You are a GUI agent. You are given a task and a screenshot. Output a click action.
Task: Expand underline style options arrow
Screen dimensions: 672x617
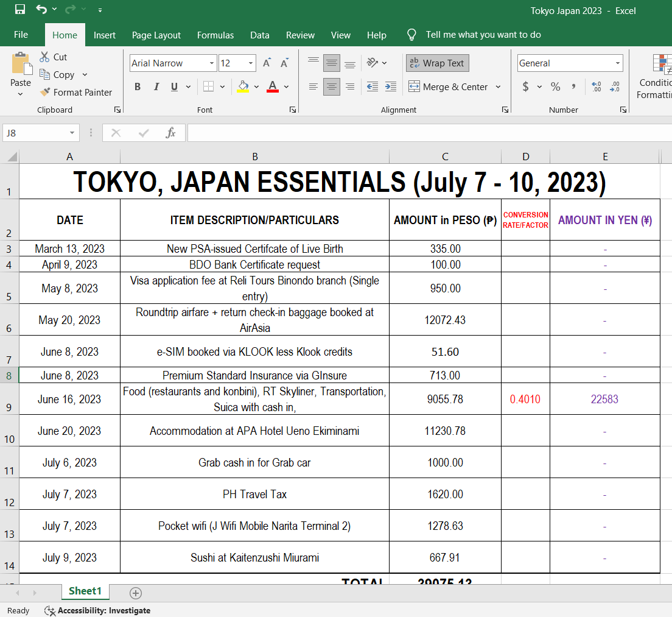coord(188,86)
